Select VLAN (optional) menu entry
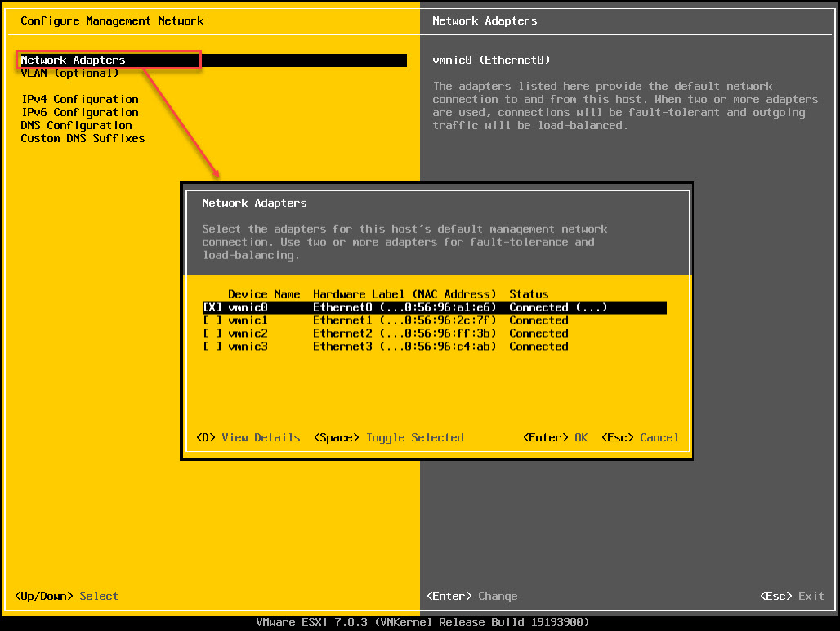The image size is (840, 631). click(69, 74)
